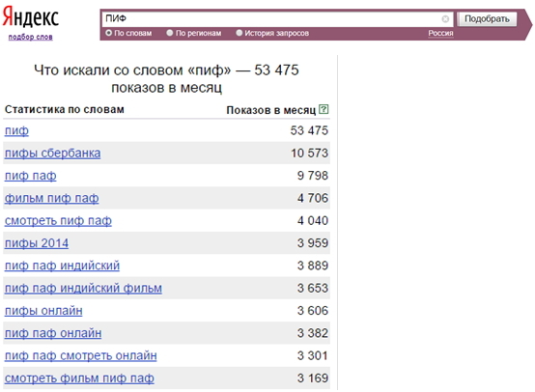Open the пиф keyword link

tap(16, 130)
